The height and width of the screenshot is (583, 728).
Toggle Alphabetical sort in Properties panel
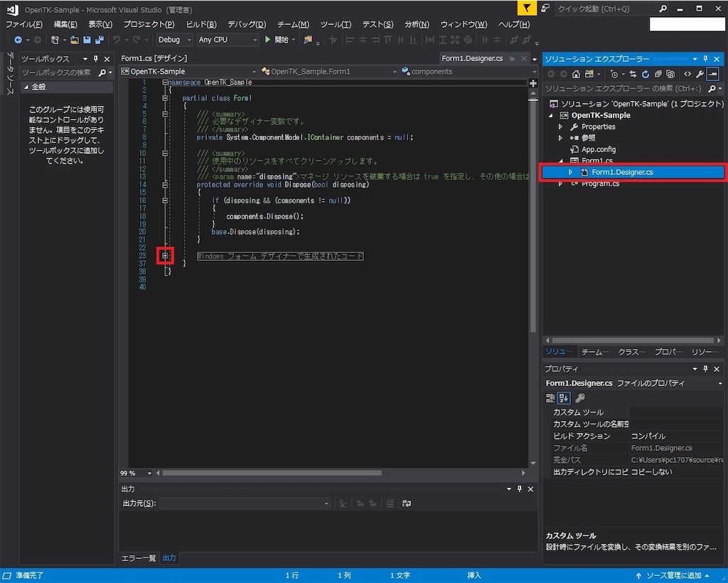point(564,398)
